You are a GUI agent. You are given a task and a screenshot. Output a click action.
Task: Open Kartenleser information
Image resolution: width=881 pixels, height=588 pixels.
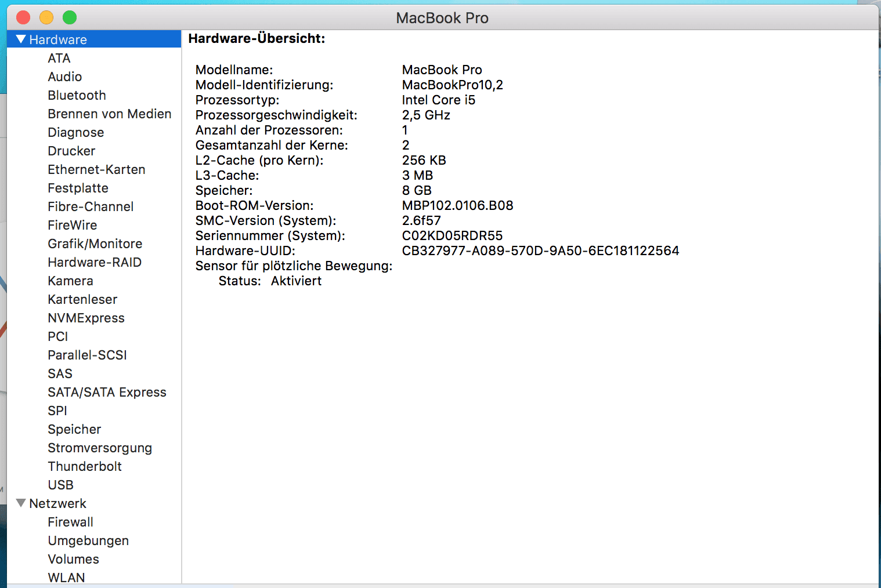[x=82, y=299]
